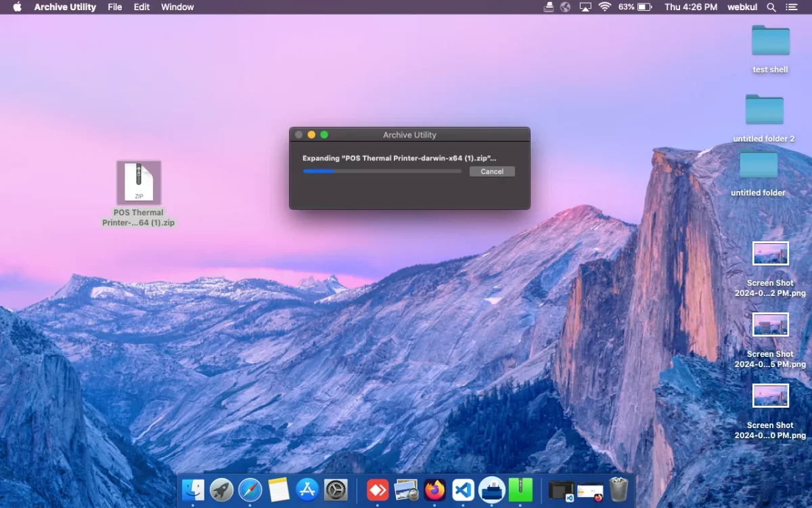Expand the battery 63% status menu
Screen dimensions: 812x508
(x=635, y=7)
